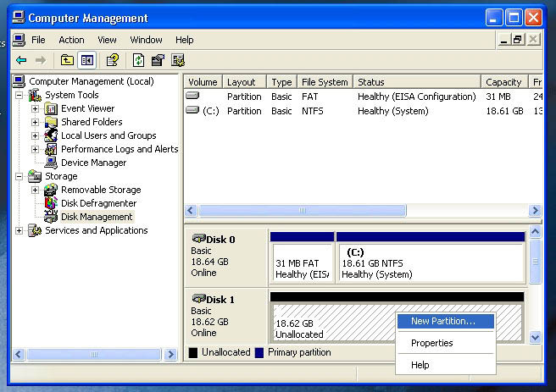Collapse the Storage tree node
The width and height of the screenshot is (556, 392).
pyautogui.click(x=19, y=176)
